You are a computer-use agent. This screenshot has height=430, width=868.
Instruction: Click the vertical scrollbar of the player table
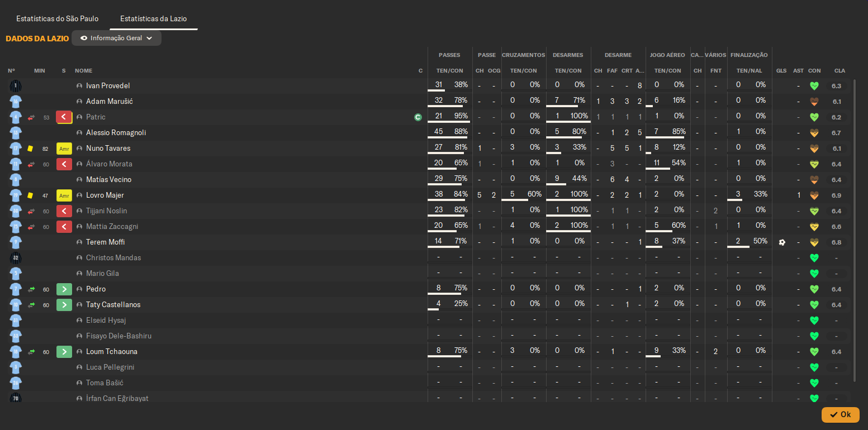coord(854,230)
